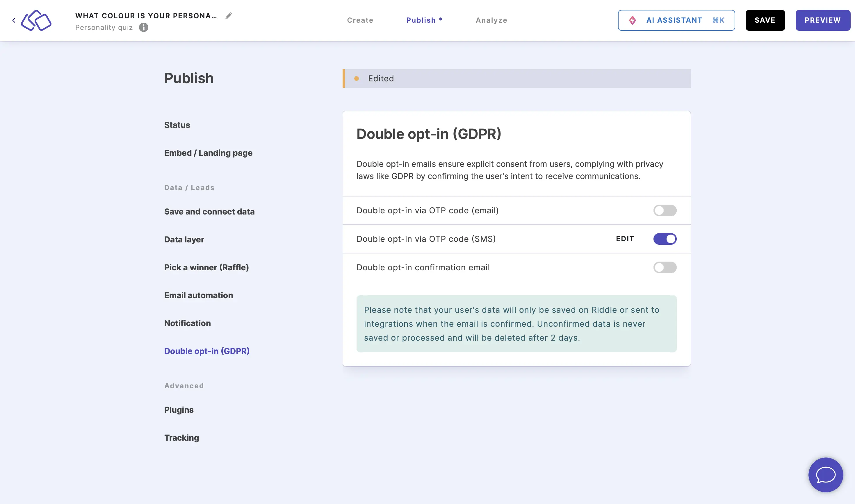Screen dimensions: 855x504
Task: Click the chat bubble support icon
Action: [826, 475]
